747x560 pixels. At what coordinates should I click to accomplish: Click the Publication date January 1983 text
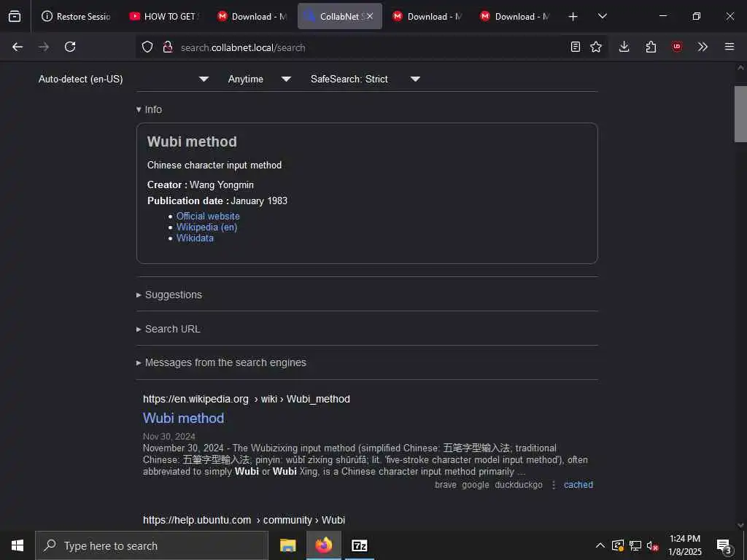[217, 201]
